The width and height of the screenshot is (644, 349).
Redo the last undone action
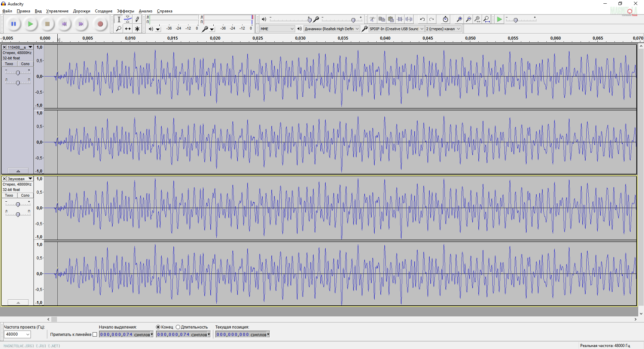431,19
